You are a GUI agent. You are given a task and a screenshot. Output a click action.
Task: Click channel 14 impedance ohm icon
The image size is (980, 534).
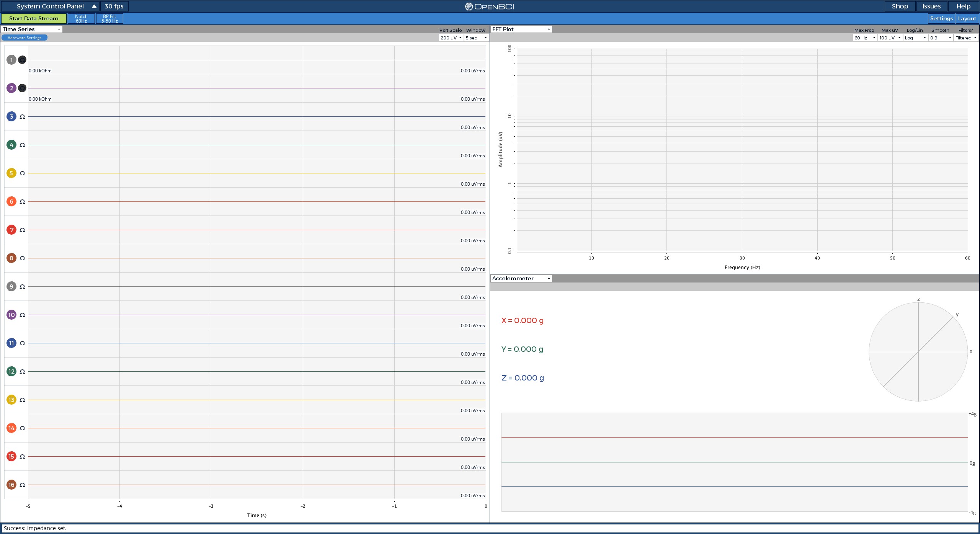[x=22, y=428]
